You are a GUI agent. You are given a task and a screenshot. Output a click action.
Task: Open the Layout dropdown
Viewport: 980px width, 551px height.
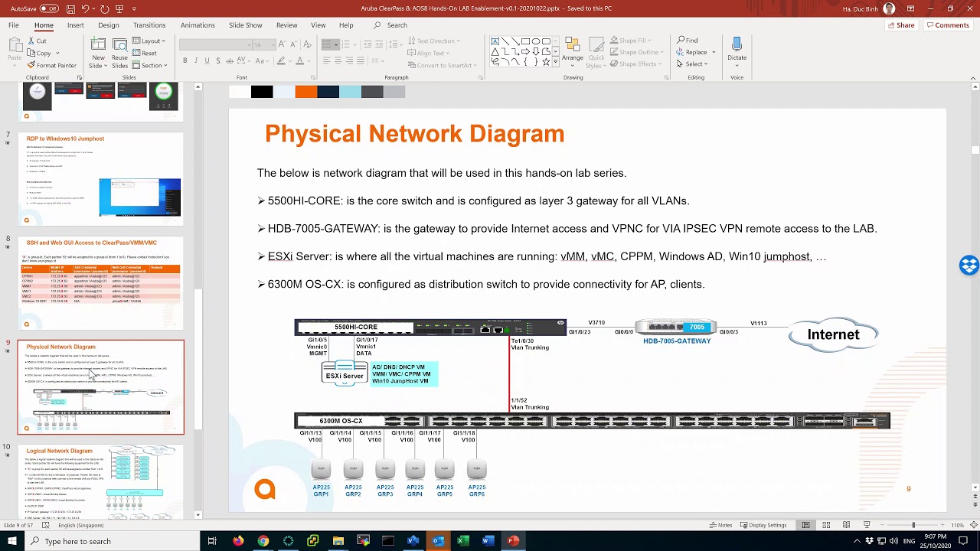[150, 41]
